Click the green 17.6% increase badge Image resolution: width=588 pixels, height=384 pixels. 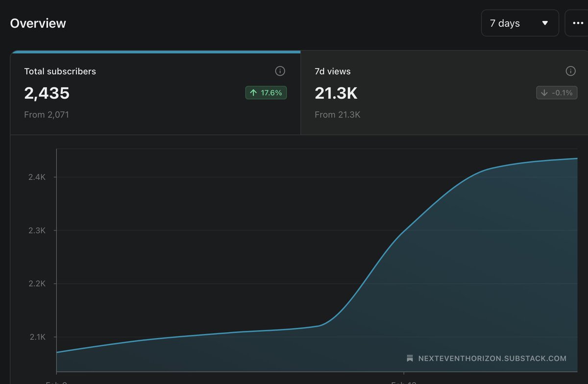[266, 93]
